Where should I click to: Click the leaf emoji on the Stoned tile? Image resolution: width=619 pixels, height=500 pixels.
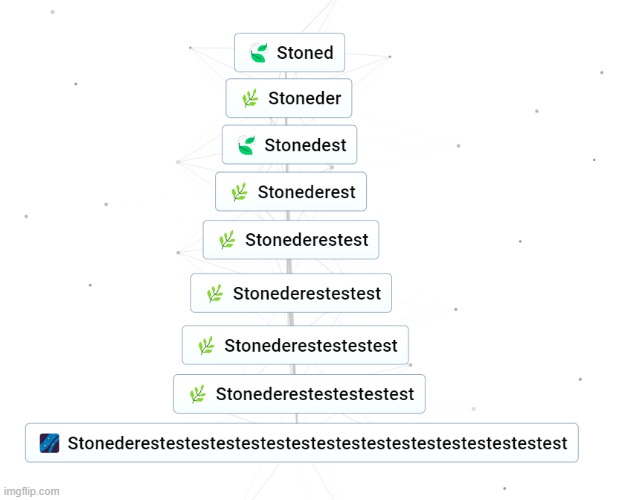pos(259,53)
